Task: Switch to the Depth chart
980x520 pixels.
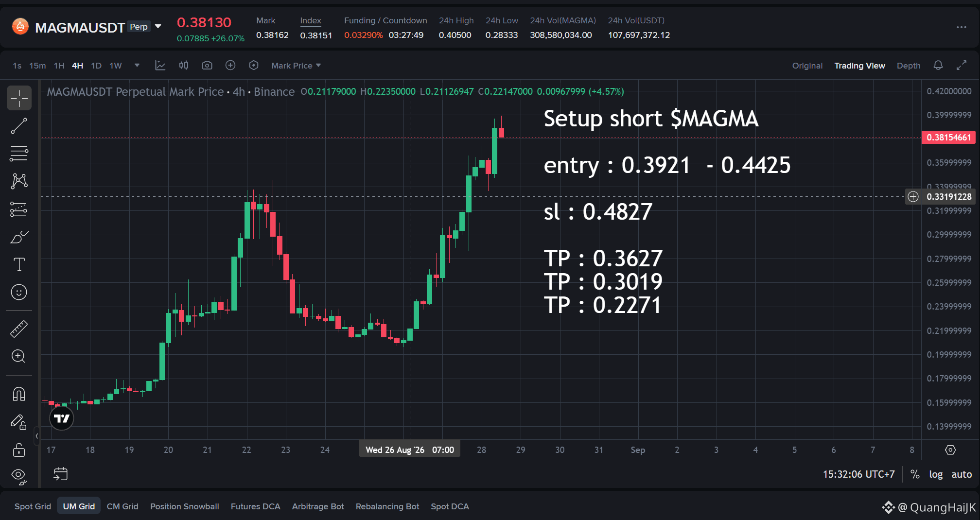Action: point(909,66)
